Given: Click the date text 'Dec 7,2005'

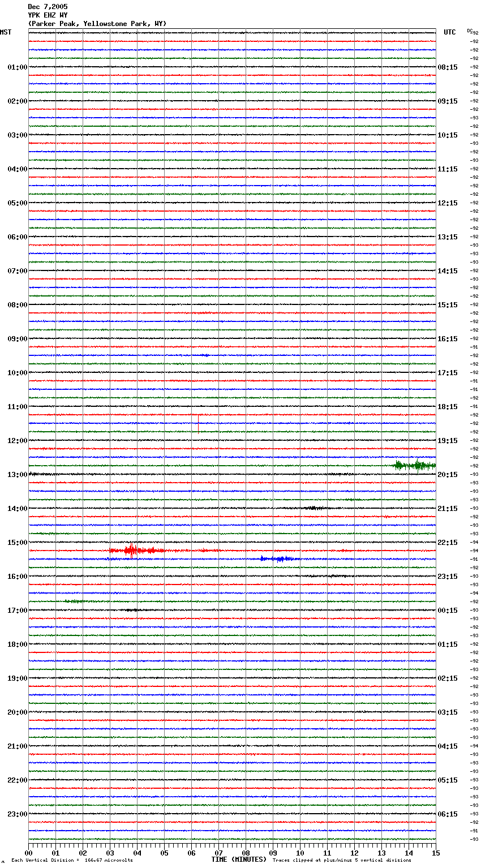Looking at the screenshot, I should point(48,7).
